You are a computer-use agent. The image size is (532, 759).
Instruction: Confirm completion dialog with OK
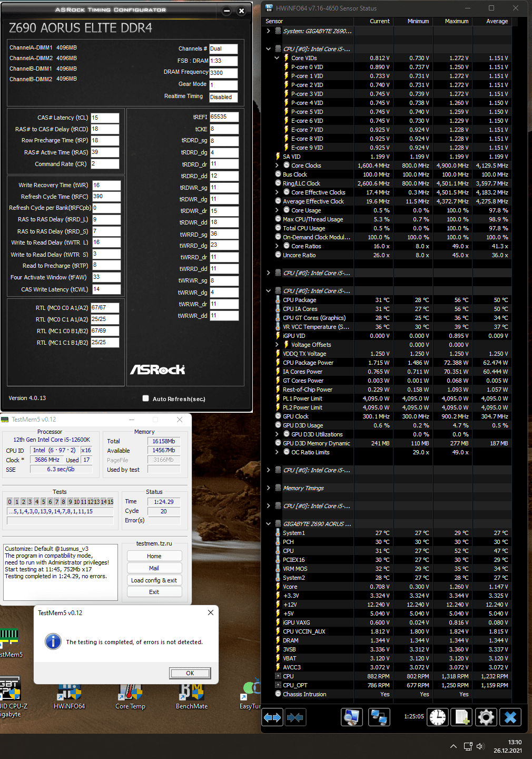click(190, 673)
